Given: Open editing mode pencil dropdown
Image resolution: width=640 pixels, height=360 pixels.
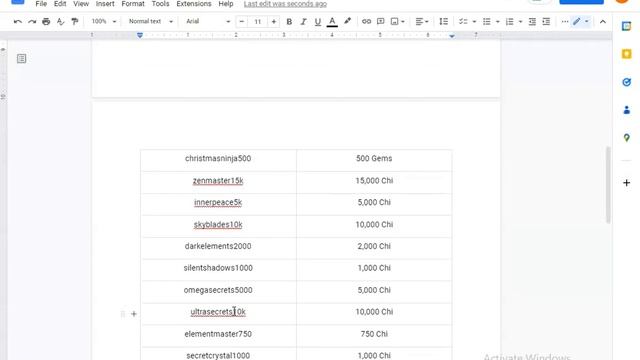Looking at the screenshot, I should pyautogui.click(x=581, y=22).
